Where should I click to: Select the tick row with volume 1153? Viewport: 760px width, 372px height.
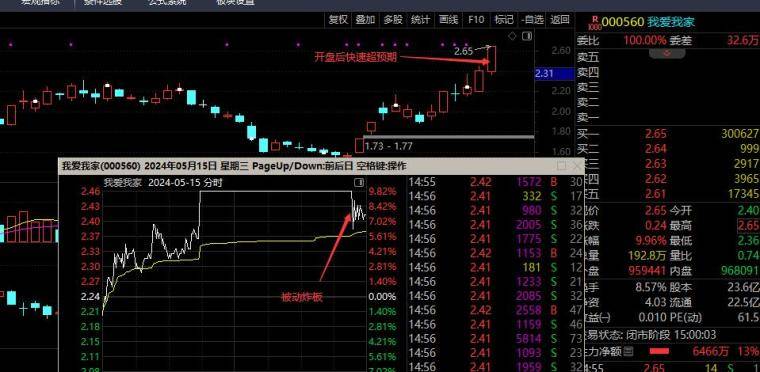[494, 253]
